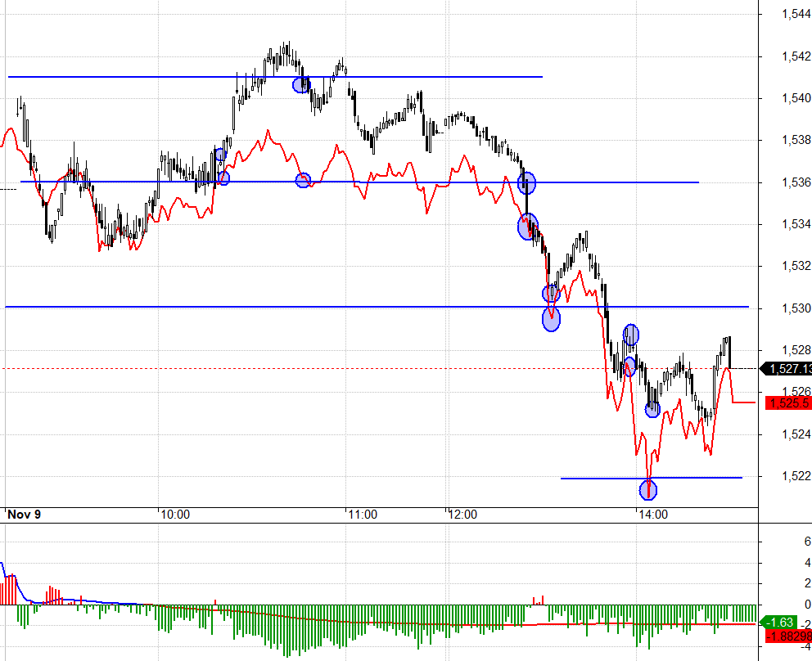Click the 1,544 price axis label
The width and height of the screenshot is (812, 661).
[796, 14]
